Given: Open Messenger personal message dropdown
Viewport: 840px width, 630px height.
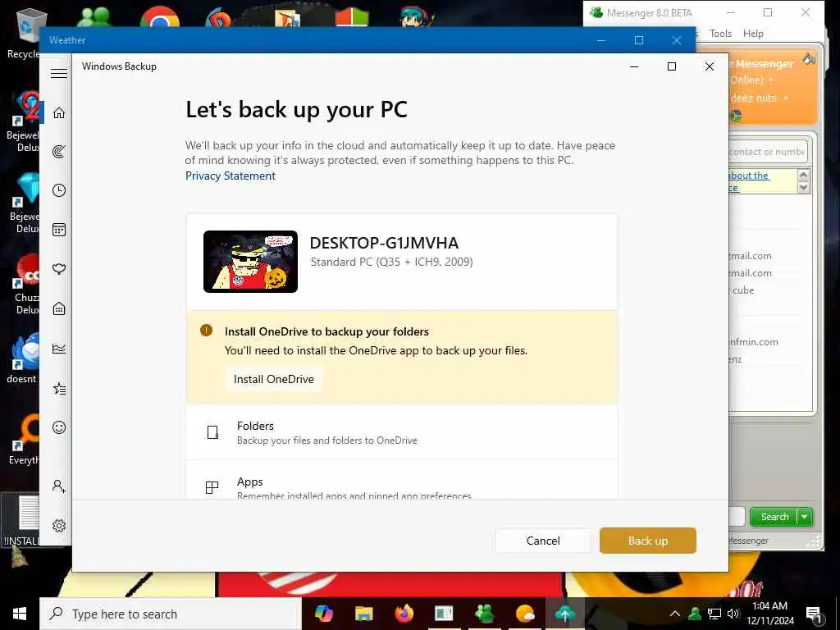Looking at the screenshot, I should point(786,98).
